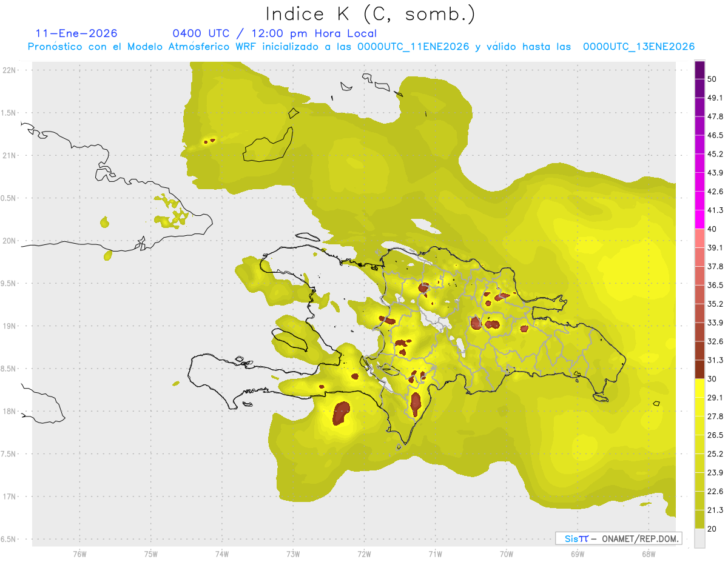Click the longitude label '68W'
The width and height of the screenshot is (728, 562).
pos(649,554)
